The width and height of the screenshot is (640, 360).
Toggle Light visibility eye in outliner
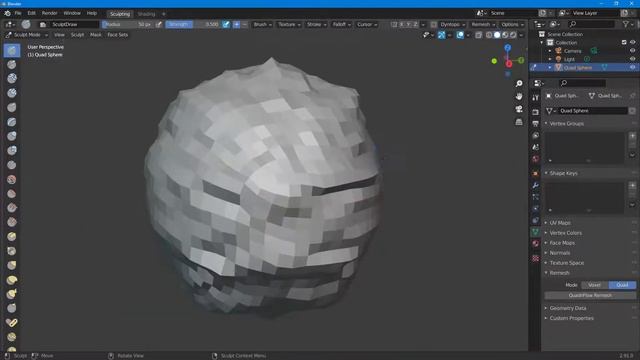632,59
